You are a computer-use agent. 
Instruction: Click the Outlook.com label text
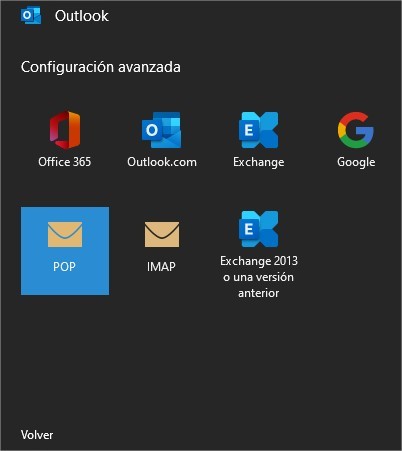click(x=162, y=162)
